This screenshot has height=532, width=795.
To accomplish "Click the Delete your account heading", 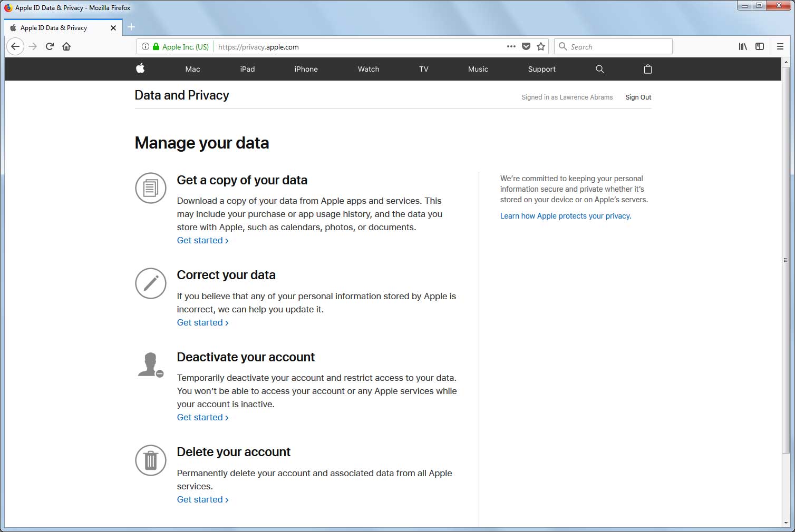I will pyautogui.click(x=234, y=452).
